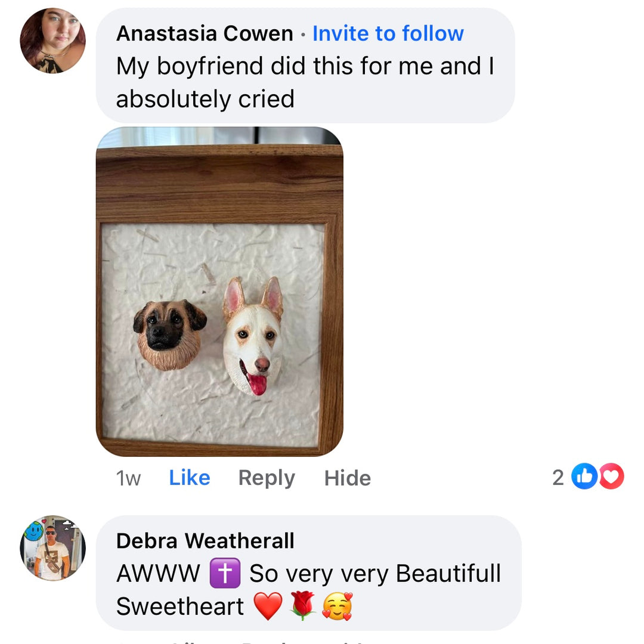
Task: Click the purple cross emoji
Action: coord(225,573)
